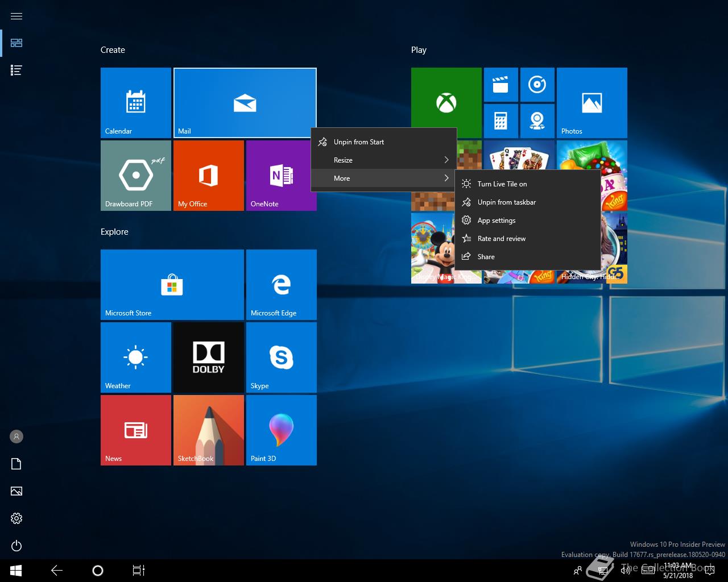
Task: Open the volume speaker icon
Action: [x=626, y=571]
